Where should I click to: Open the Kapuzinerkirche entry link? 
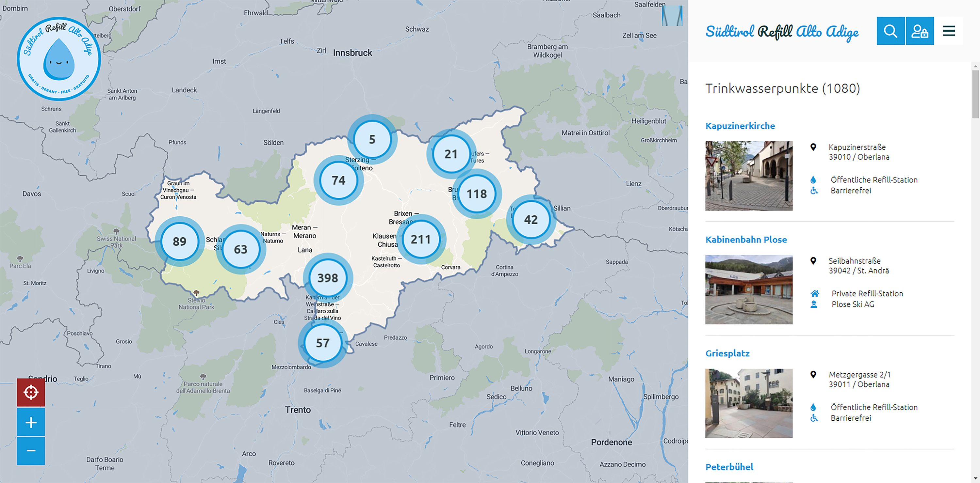[740, 126]
